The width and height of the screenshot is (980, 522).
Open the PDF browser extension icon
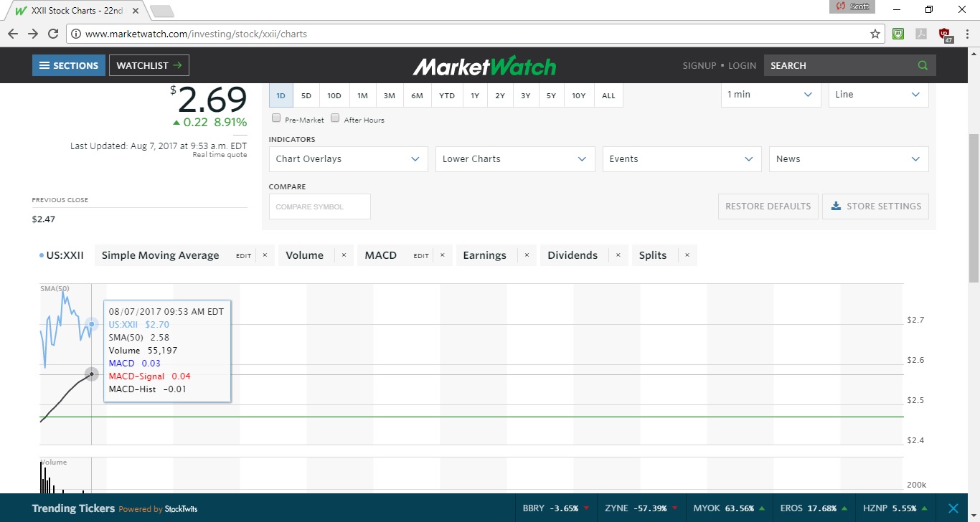(x=922, y=34)
